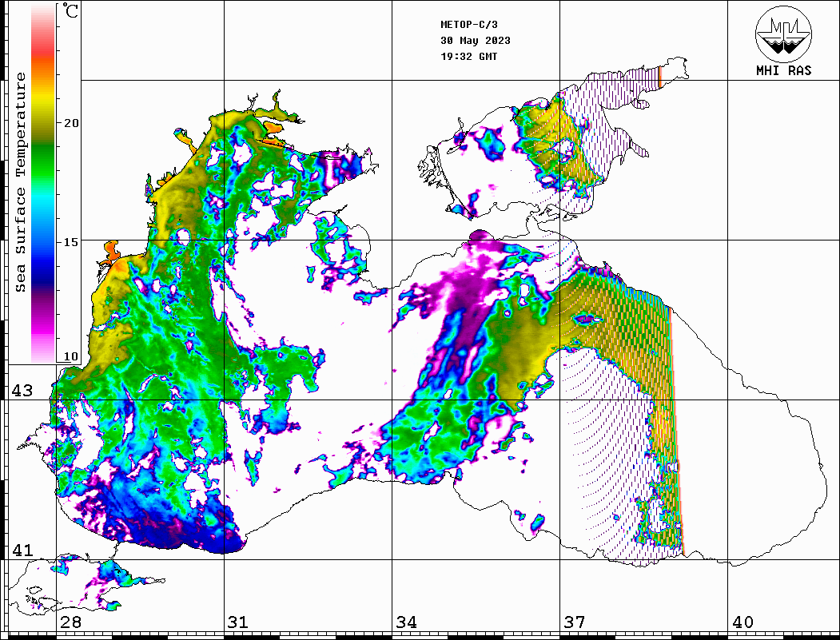This screenshot has height=640, width=840.
Task: Click the '°C' unit label
Action: pyautogui.click(x=70, y=10)
